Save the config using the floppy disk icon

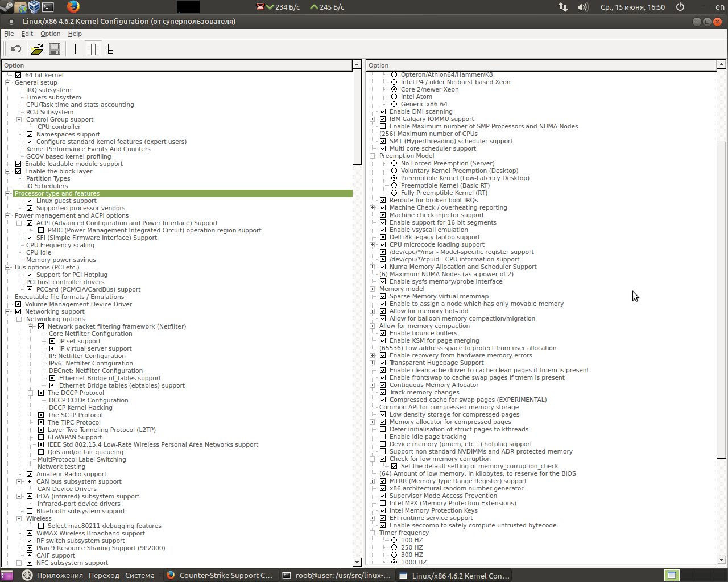click(55, 49)
